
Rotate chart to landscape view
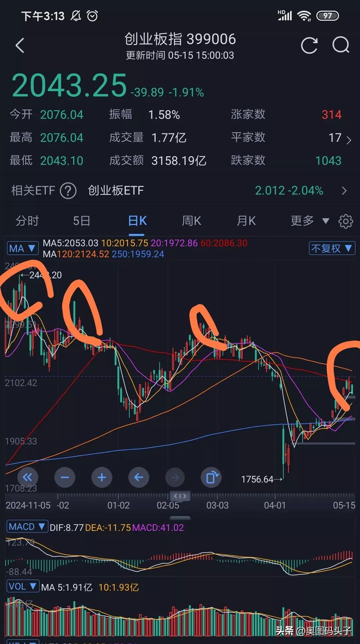tap(211, 477)
